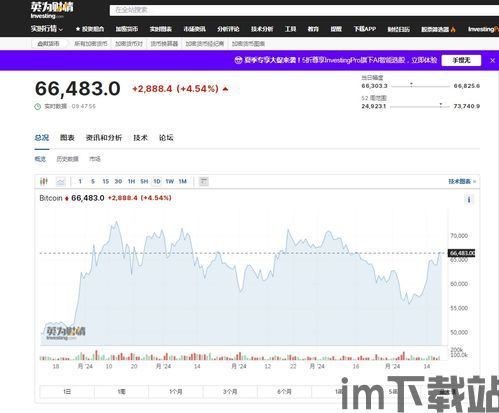Set chart interval to 1M
The width and height of the screenshot is (499, 413).
(x=182, y=181)
